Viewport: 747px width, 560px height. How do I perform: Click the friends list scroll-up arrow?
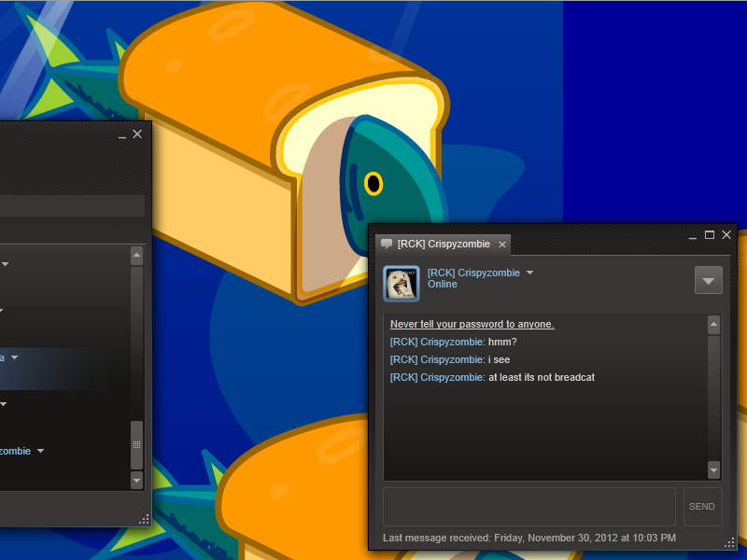(x=136, y=256)
